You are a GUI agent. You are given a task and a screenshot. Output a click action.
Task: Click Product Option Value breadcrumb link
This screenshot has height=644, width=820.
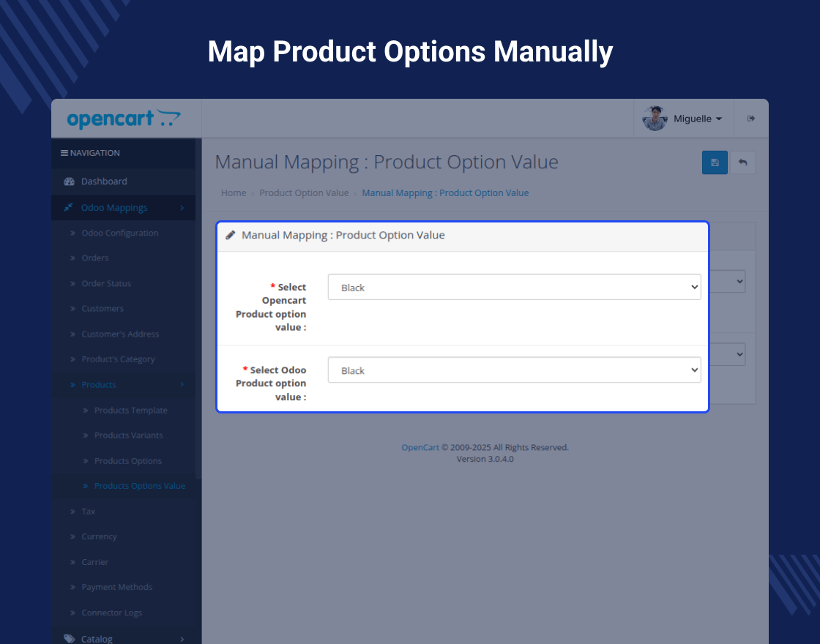click(x=304, y=193)
